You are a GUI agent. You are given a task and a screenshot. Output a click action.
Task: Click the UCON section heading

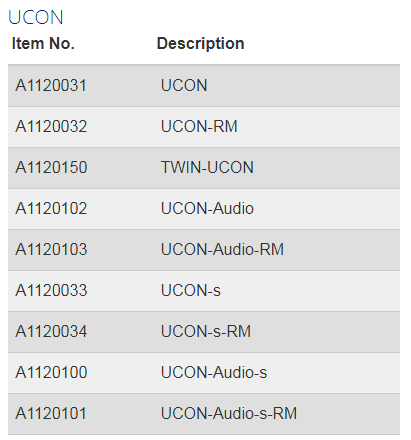(36, 17)
